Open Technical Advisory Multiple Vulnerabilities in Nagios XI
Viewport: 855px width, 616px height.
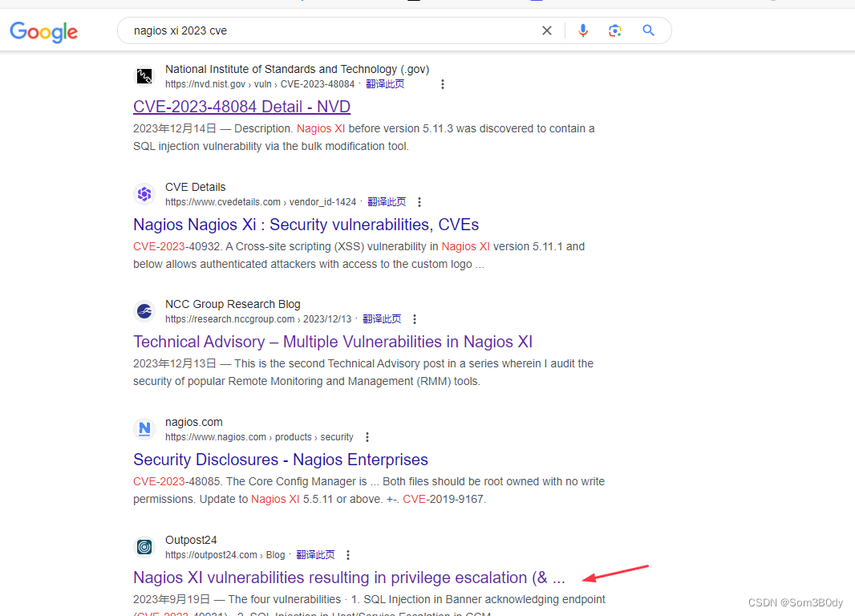333,342
